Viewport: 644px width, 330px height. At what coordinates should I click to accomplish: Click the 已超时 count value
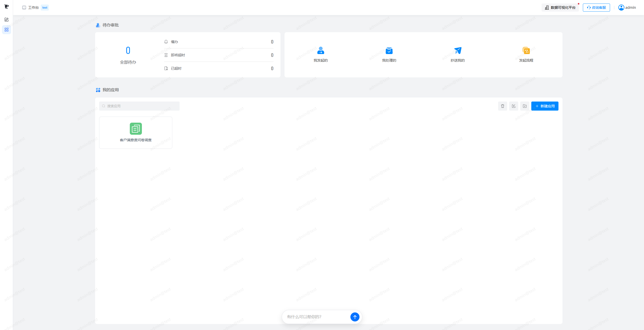coord(272,68)
